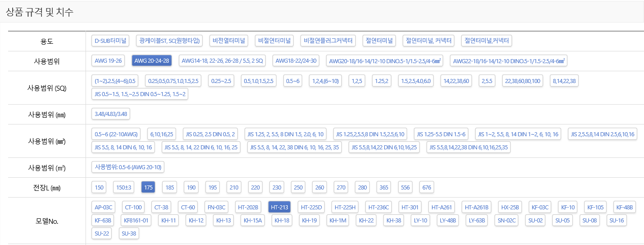Viewport: 644px width, 245px height.
Task: Select model CT-100
Action: pos(133,208)
